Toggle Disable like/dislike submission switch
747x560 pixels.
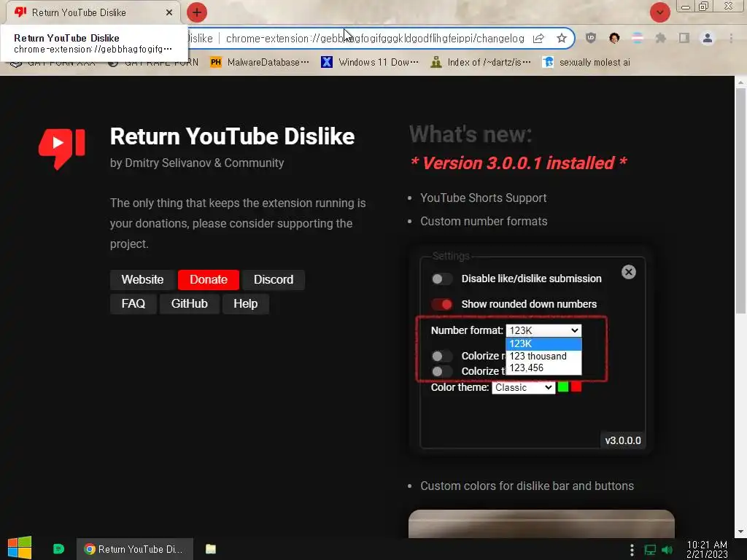441,279
